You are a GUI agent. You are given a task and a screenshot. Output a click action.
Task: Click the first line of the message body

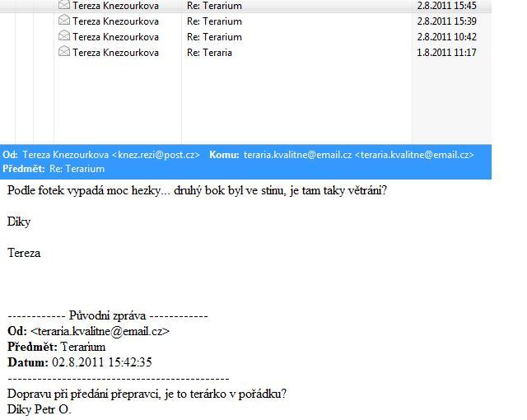[197, 190]
